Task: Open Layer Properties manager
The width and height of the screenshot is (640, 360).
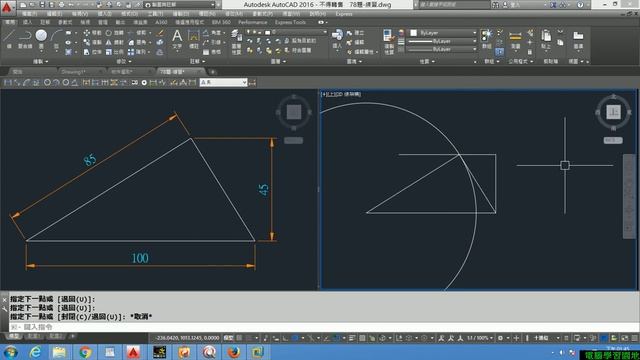Action: pyautogui.click(x=236, y=41)
